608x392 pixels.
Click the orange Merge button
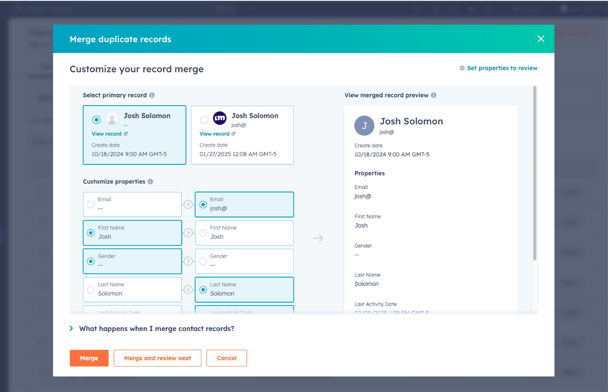tap(89, 358)
